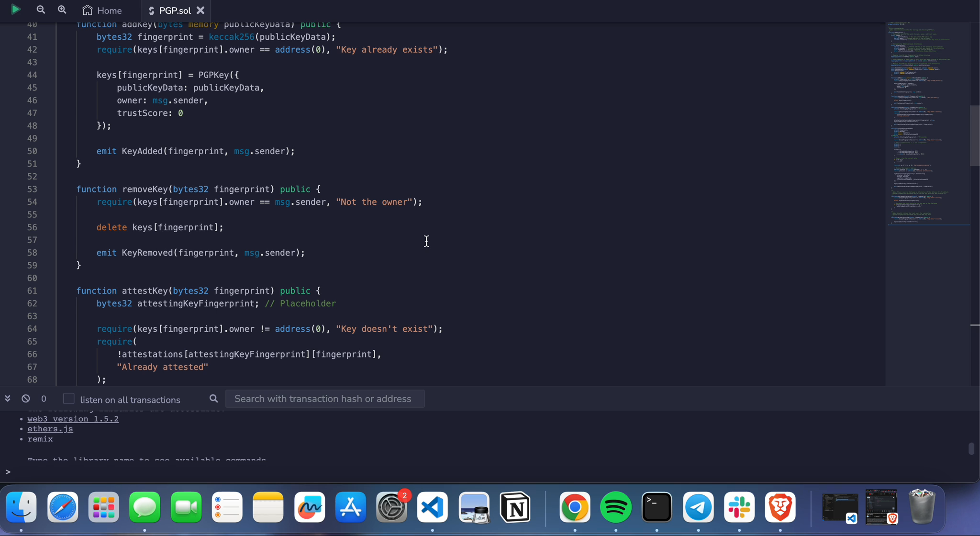
Task: Open Freeform from the dock
Action: (310, 507)
